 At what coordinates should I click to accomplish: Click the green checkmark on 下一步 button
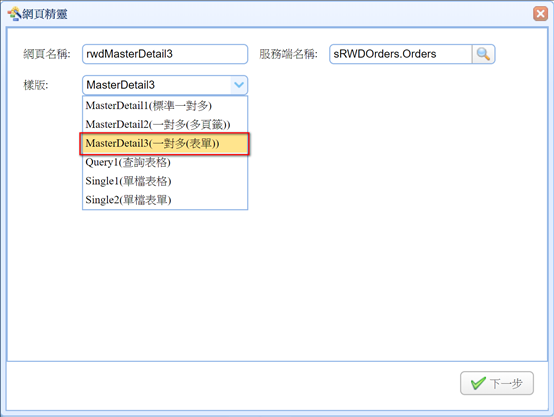pyautogui.click(x=478, y=383)
